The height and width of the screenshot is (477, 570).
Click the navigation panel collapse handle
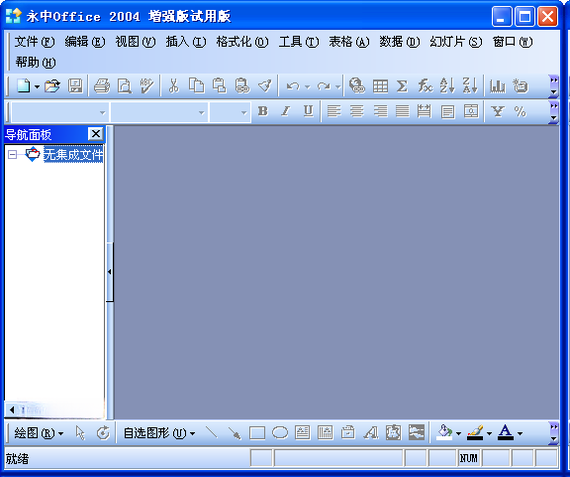[x=110, y=272]
